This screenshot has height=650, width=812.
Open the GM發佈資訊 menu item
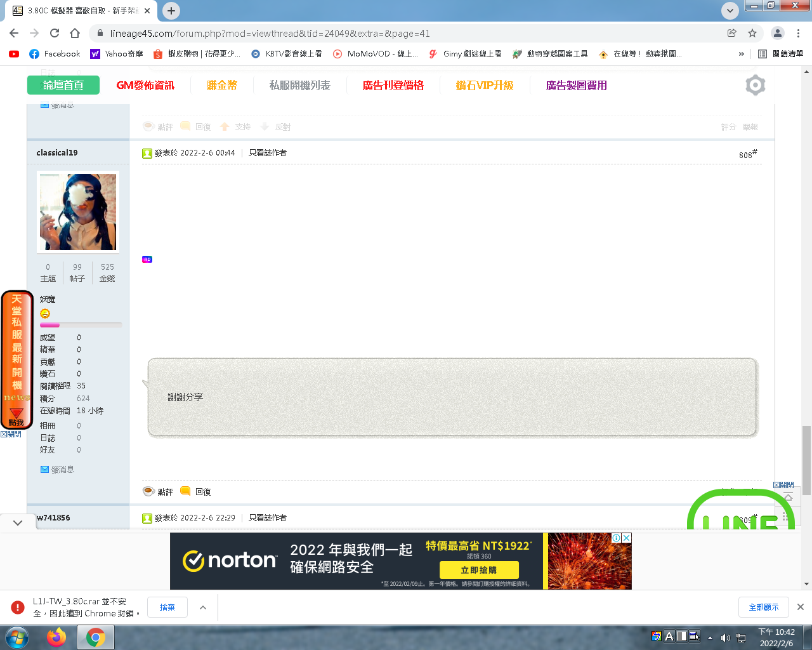145,85
